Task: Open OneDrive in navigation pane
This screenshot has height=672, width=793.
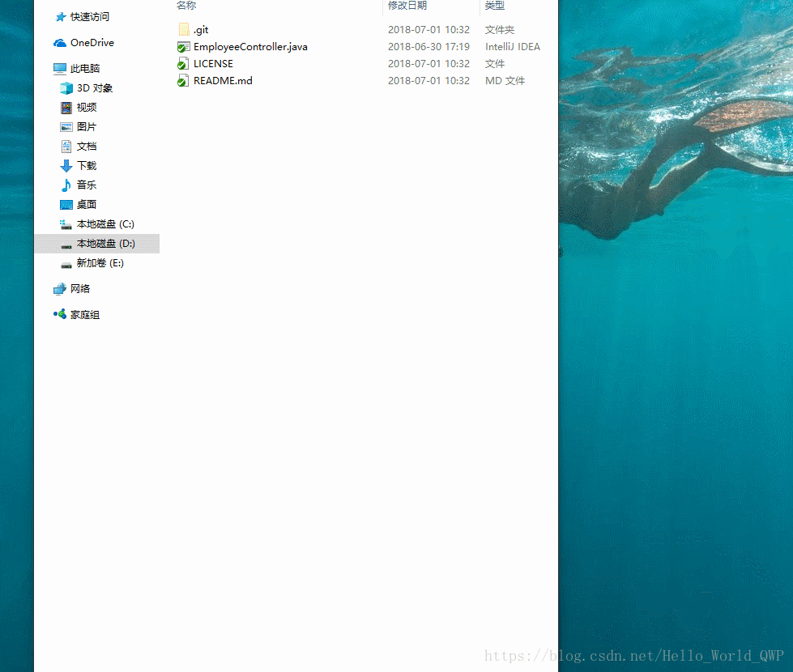Action: tap(92, 43)
